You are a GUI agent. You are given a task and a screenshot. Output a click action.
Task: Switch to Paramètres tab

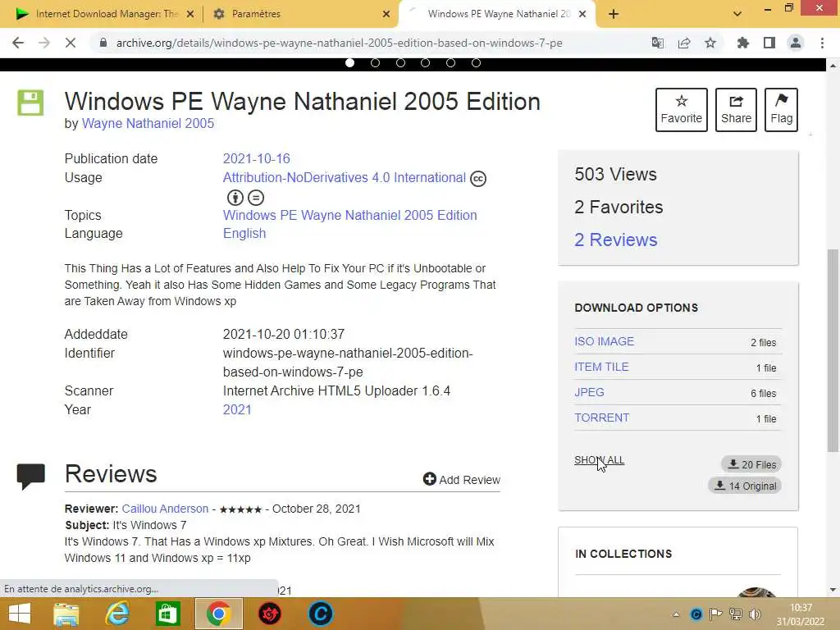(x=300, y=14)
